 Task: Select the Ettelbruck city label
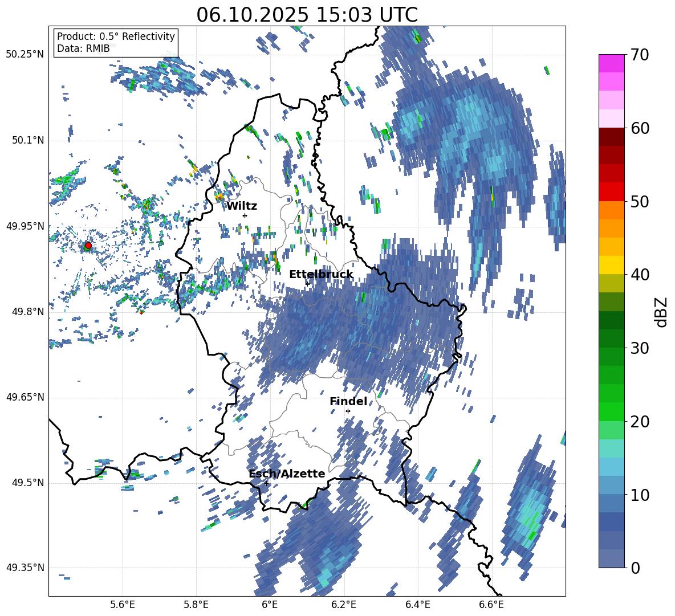[x=321, y=275]
